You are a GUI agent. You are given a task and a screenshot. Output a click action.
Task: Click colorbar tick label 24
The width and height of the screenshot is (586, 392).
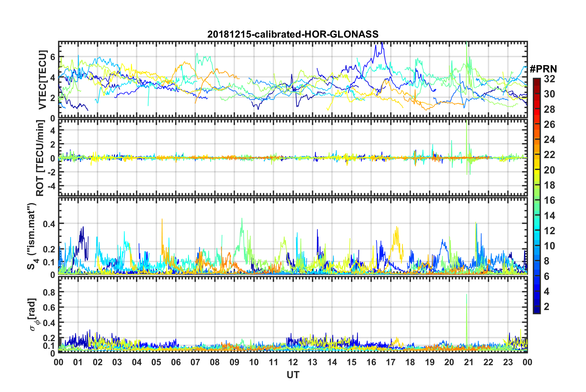click(549, 140)
